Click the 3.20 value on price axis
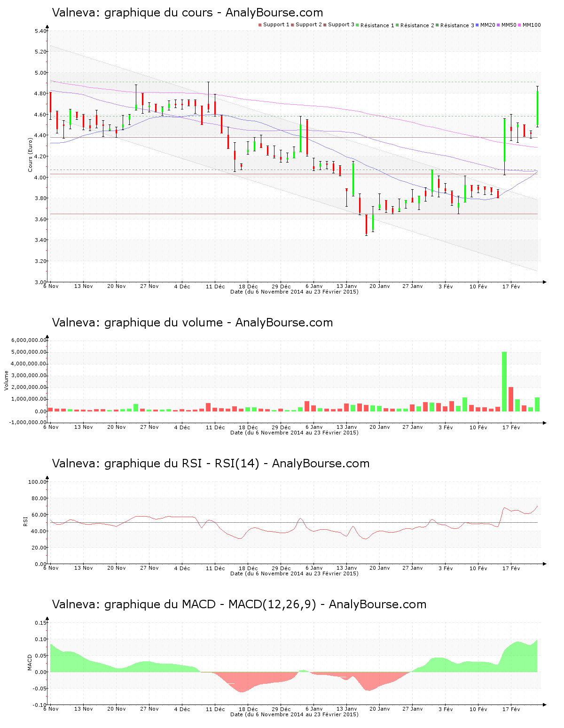The image size is (564, 728). [40, 261]
